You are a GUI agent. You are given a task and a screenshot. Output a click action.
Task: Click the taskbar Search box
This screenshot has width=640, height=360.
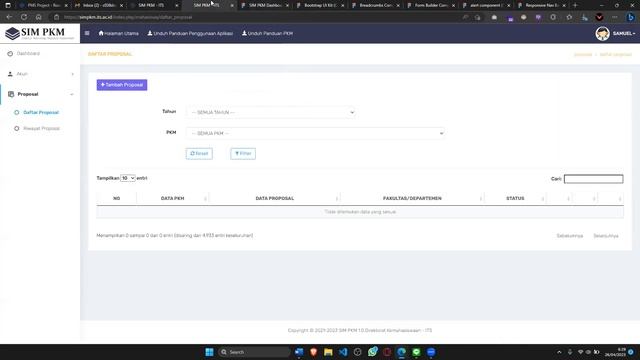pos(254,352)
